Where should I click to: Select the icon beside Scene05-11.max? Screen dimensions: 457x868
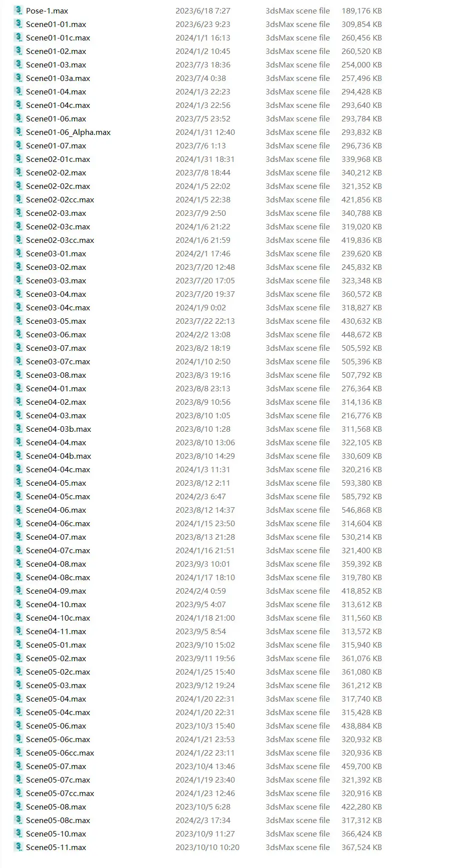click(x=18, y=847)
